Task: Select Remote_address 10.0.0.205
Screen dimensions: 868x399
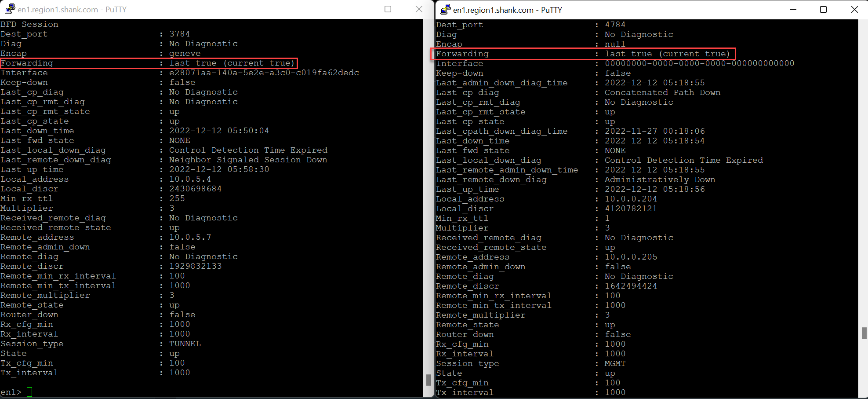Action: point(631,257)
